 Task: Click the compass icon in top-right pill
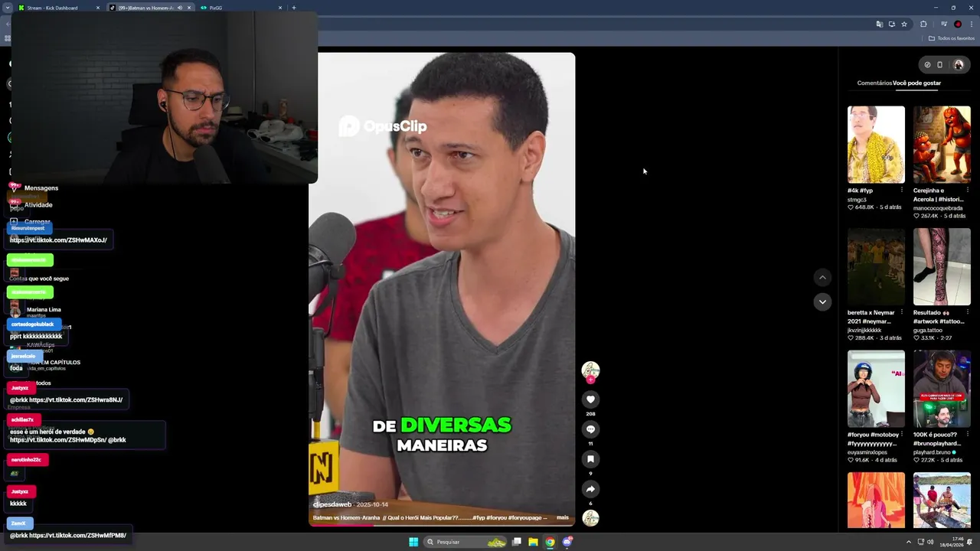coord(927,65)
